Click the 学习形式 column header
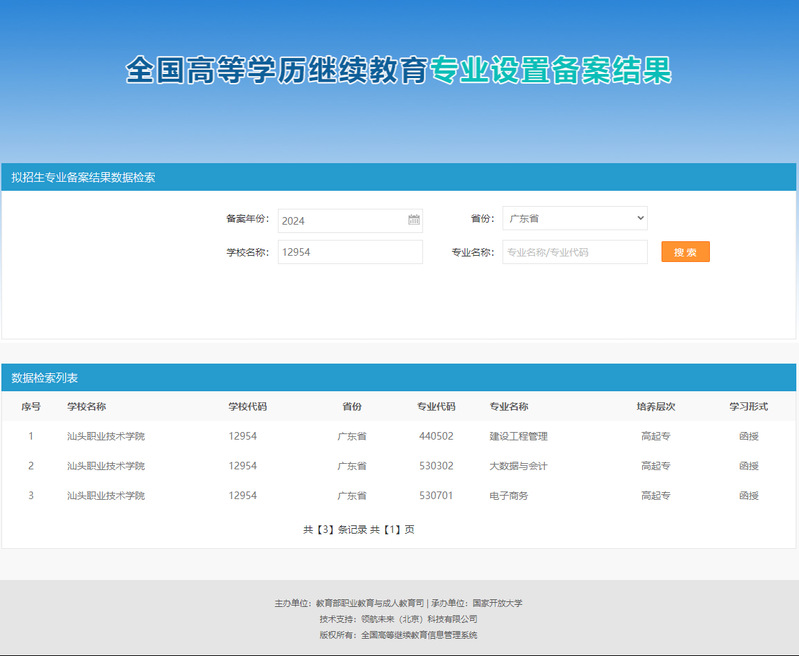 748,407
